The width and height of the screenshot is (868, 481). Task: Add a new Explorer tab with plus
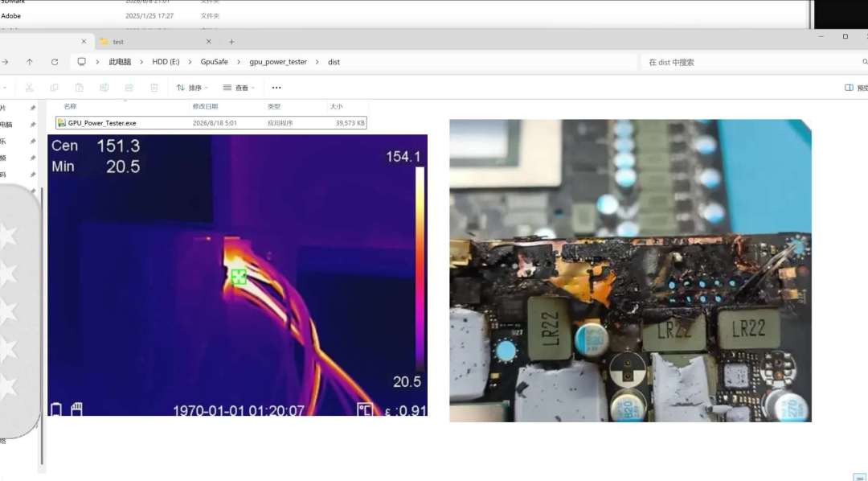point(231,42)
